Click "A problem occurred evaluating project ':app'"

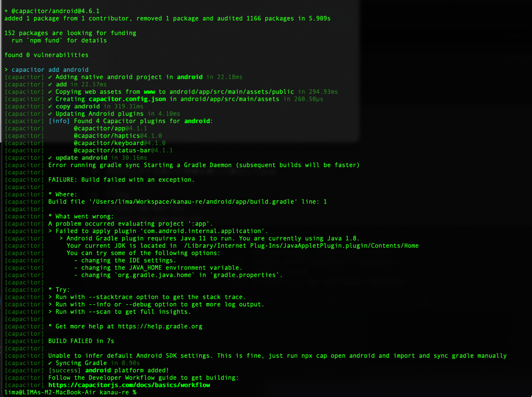click(x=131, y=224)
